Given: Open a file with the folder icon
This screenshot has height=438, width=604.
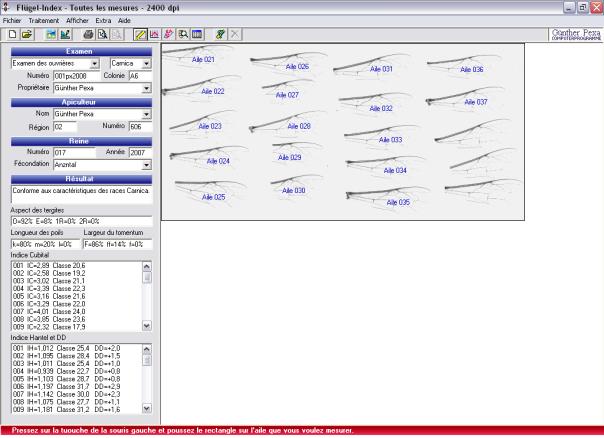Looking at the screenshot, I should (x=25, y=34).
